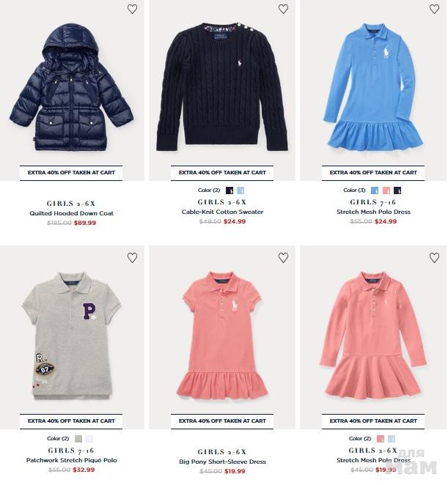Image resolution: width=448 pixels, height=485 pixels.
Task: Pick pink swatch for Girls 7-16 polo dress
Action: [386, 190]
